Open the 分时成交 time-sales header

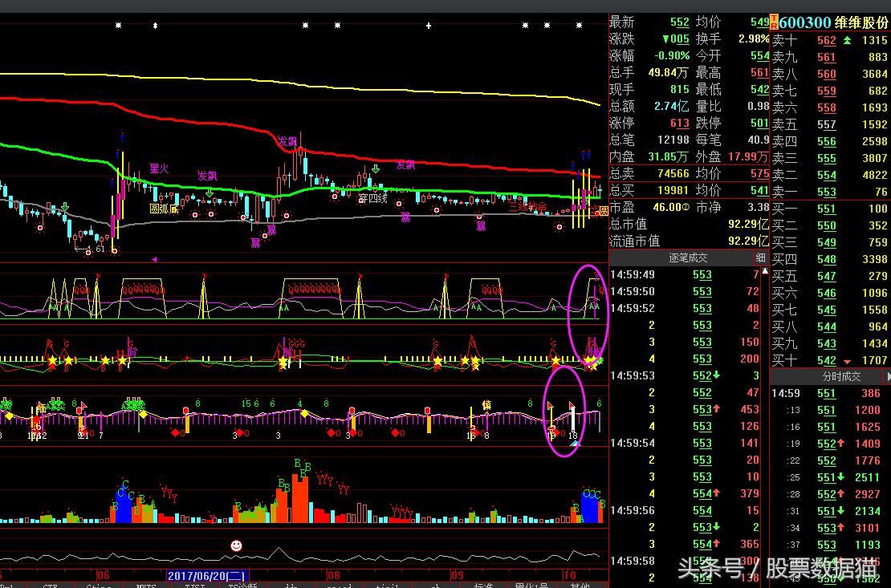pyautogui.click(x=841, y=377)
